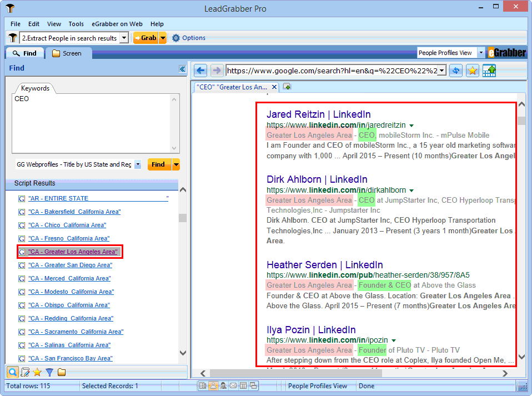Click the Script Results scrollbar down arrow

[x=183, y=353]
